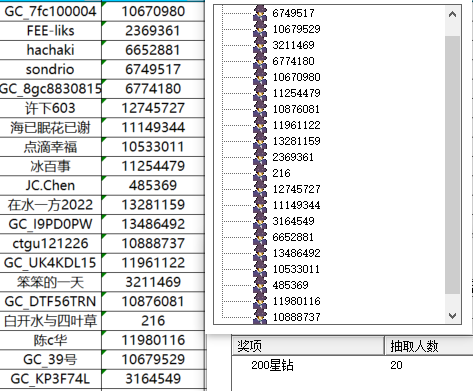Click the user icon beside 10876081 in list
Image resolution: width=473 pixels, height=391 pixels.
[x=260, y=109]
